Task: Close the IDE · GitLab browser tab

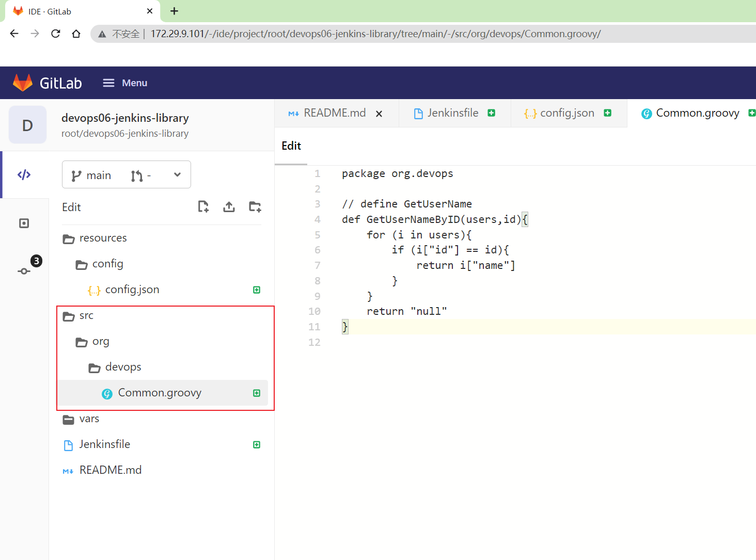Action: 150,11
